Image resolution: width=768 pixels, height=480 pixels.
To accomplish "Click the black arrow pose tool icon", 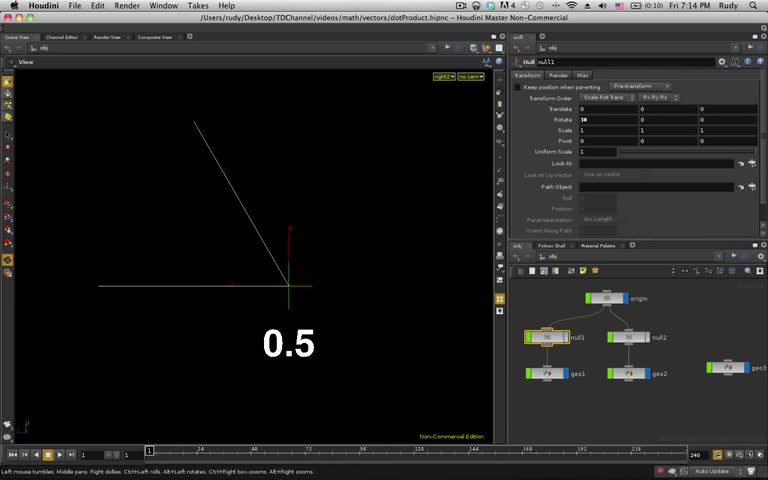I will coord(7,134).
